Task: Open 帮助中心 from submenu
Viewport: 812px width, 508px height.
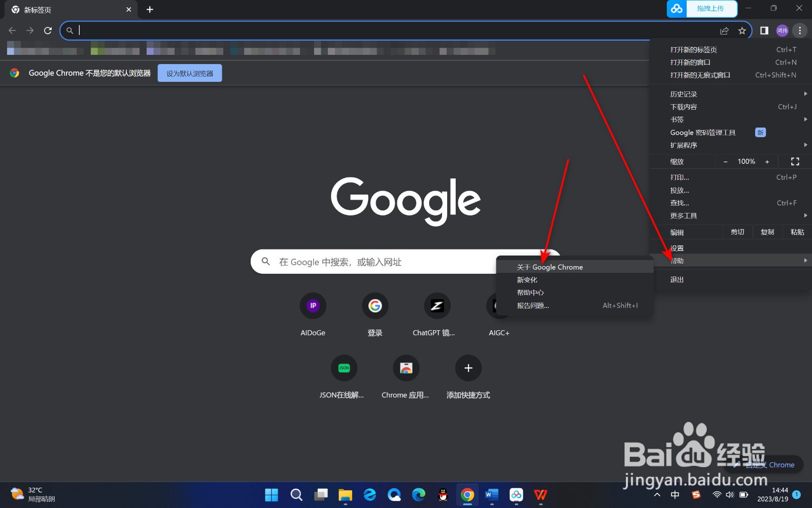Action: (574, 293)
